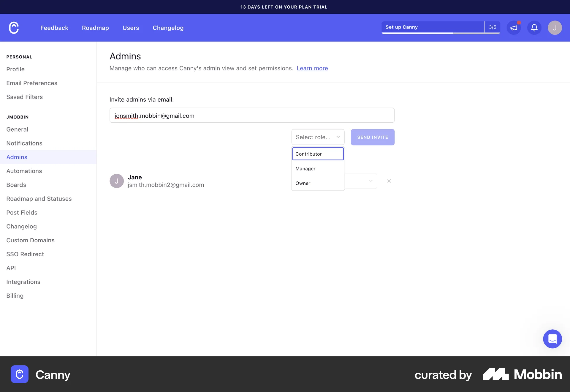The width and height of the screenshot is (570, 392).
Task: Click Jane's avatar in the admin list
Action: click(x=117, y=181)
